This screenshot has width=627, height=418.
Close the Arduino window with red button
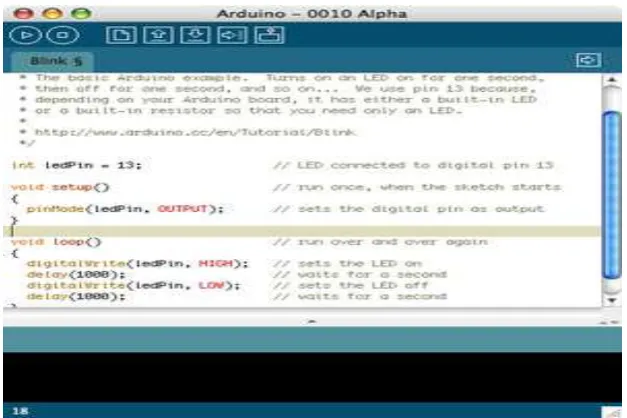pyautogui.click(x=23, y=14)
